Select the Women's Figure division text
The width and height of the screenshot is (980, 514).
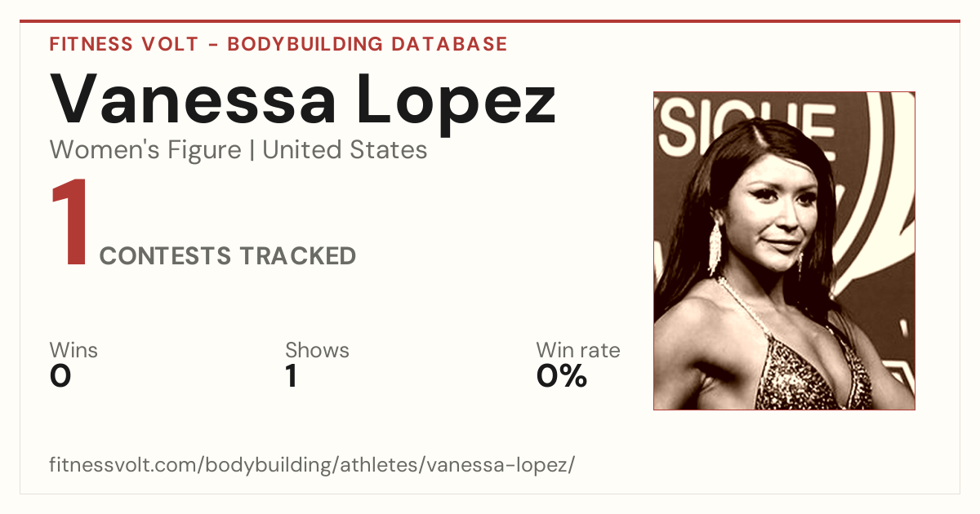[145, 150]
